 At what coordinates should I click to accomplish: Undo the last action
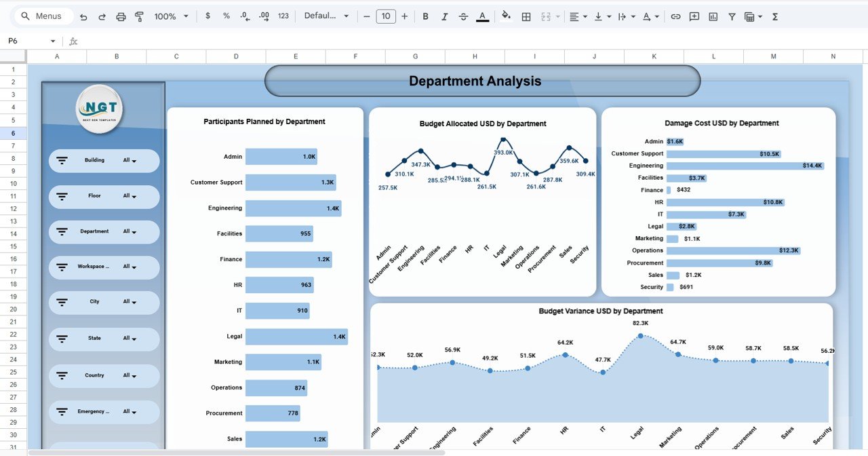pos(82,16)
